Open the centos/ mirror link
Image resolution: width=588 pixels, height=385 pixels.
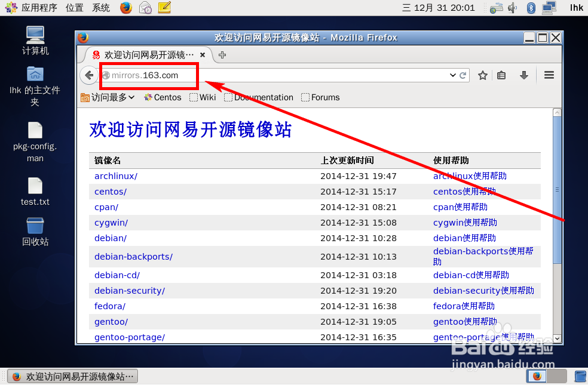(111, 192)
